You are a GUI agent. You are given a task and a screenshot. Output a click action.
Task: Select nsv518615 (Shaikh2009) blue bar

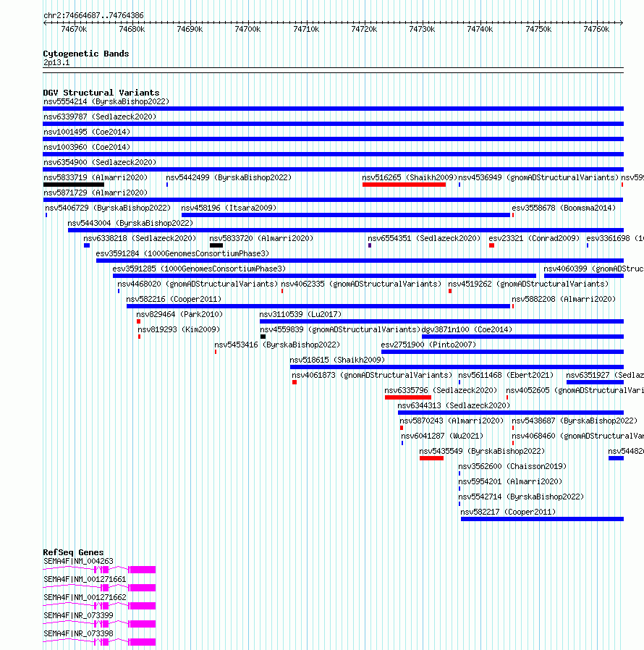coord(457,367)
